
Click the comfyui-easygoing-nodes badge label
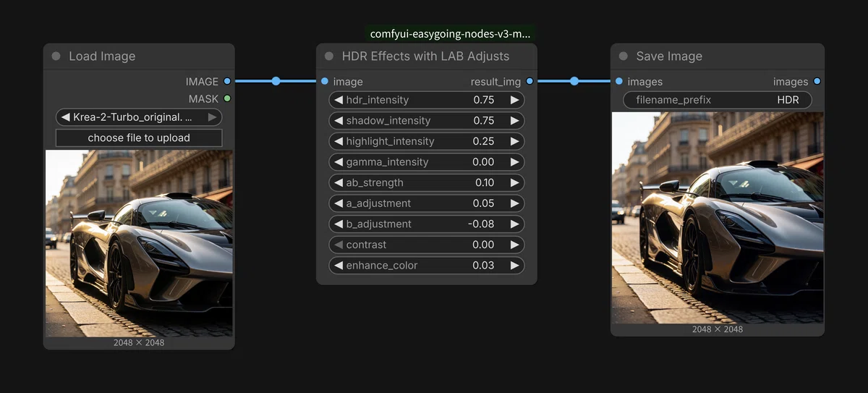point(451,34)
